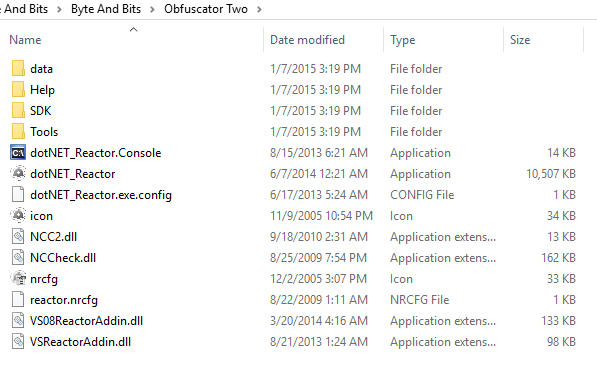Click the NCC2.dll file icon

pos(18,236)
